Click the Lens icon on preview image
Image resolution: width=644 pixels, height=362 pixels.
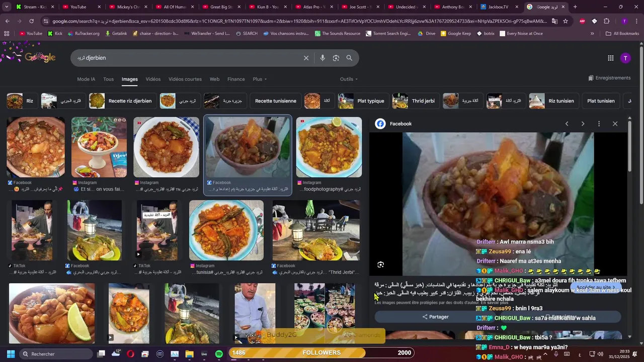pos(381,264)
